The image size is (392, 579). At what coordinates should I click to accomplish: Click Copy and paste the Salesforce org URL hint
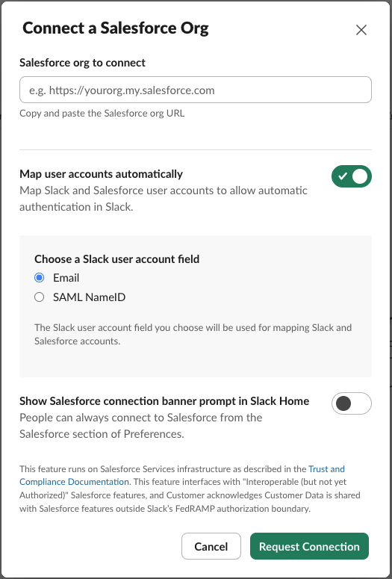point(102,113)
